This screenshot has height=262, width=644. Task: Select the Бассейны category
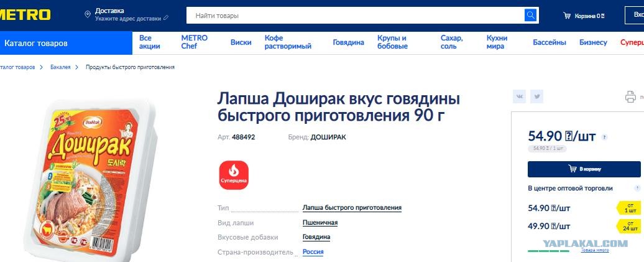[x=550, y=42]
